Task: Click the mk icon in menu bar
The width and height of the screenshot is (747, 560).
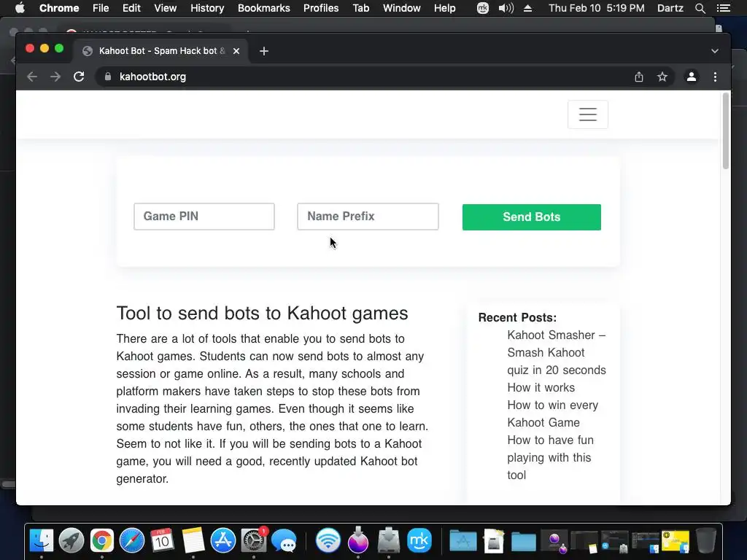Action: click(x=483, y=8)
